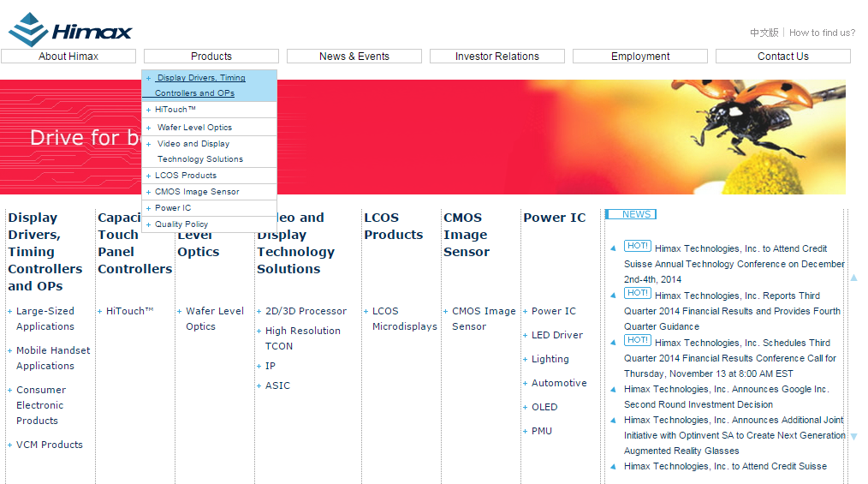Switch to Chinese version link

point(764,33)
